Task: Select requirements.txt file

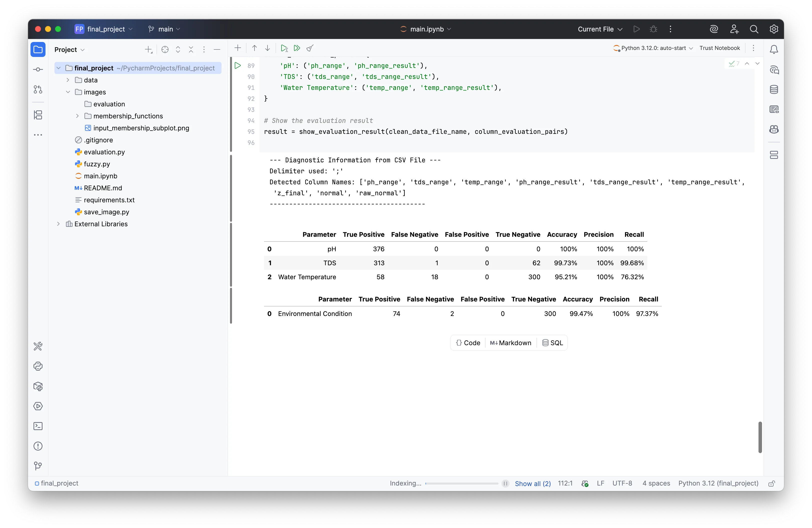Action: point(109,200)
